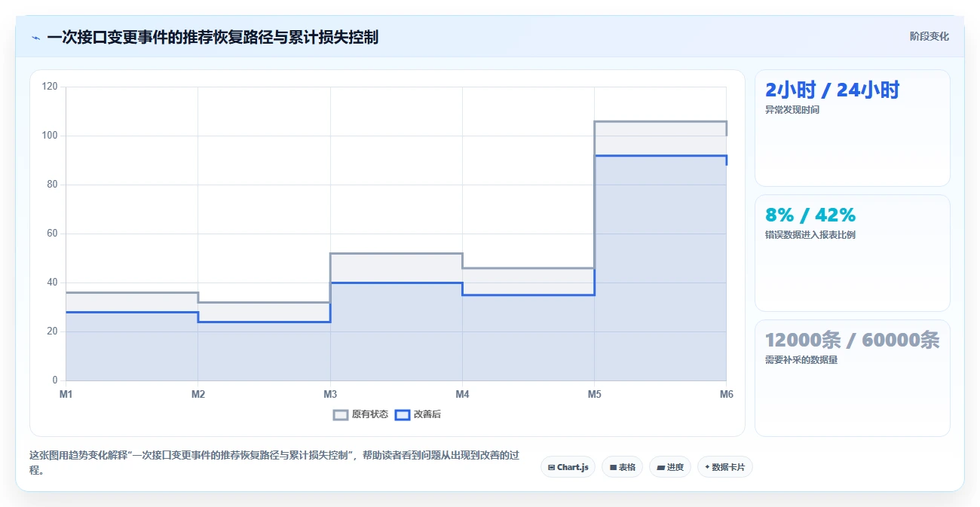Select the 12000条 / 60000条 value
This screenshot has width=980, height=507.
(853, 341)
